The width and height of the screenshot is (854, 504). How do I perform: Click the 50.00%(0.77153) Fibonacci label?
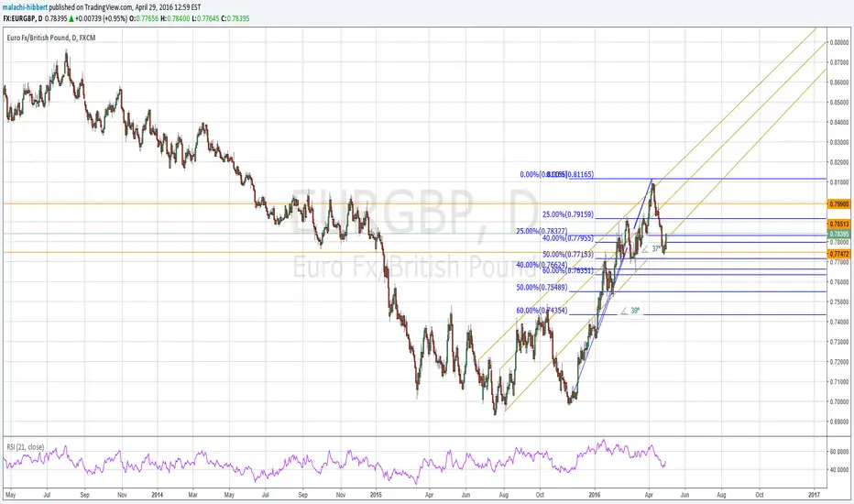pyautogui.click(x=568, y=255)
